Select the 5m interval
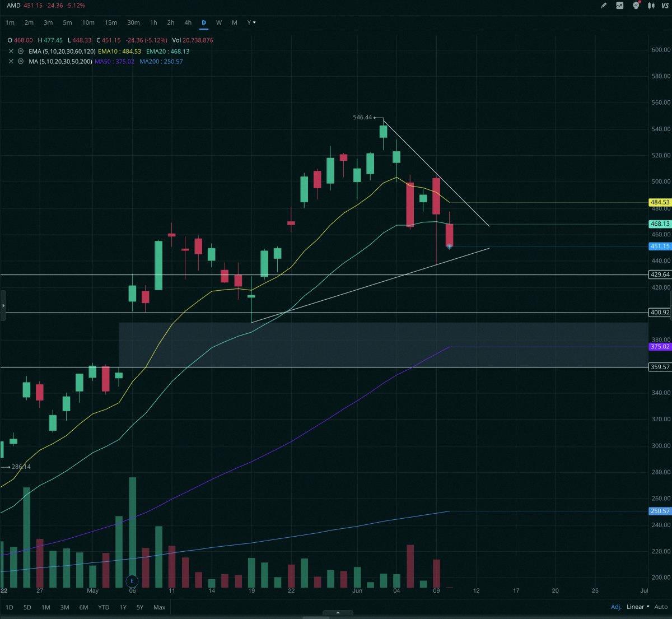 pyautogui.click(x=67, y=22)
